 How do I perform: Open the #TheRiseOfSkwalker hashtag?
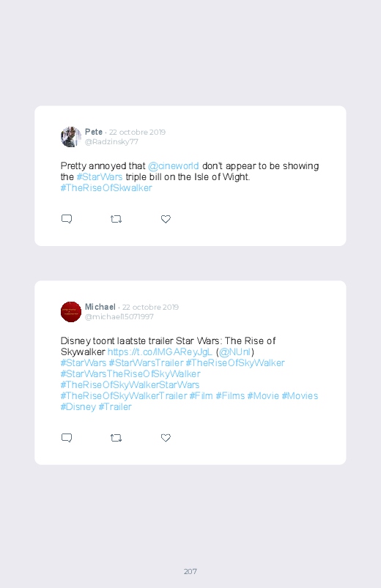pos(106,187)
